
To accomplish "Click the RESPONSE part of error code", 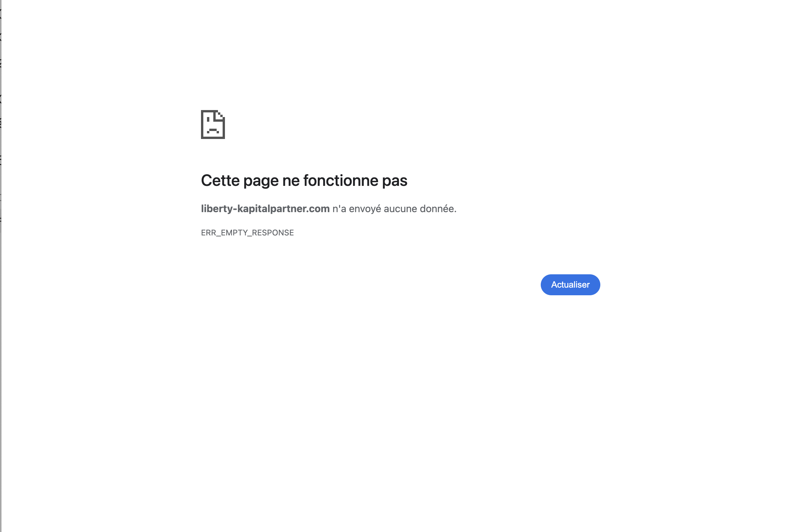I will pos(273,232).
